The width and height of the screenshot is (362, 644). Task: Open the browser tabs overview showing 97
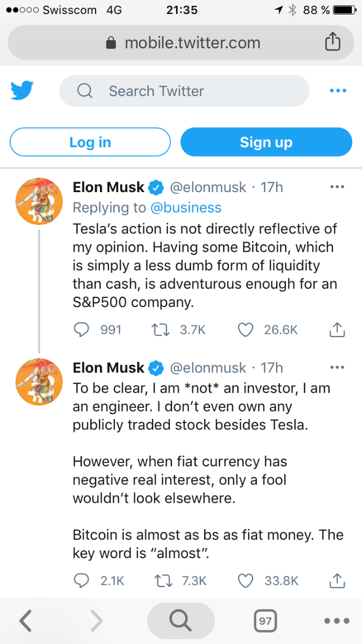click(x=264, y=621)
